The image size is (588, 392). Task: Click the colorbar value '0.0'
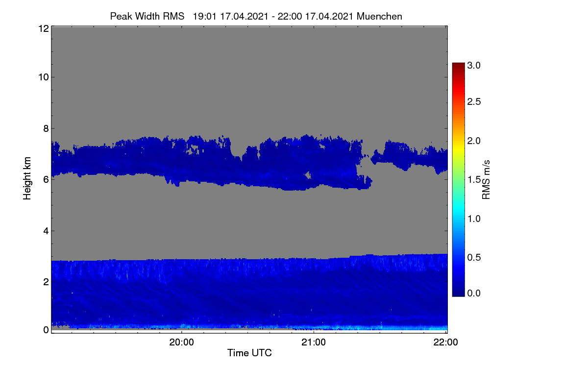tap(474, 293)
